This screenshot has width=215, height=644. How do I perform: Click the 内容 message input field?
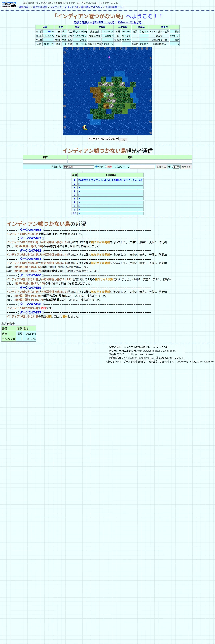[x=130, y=162]
